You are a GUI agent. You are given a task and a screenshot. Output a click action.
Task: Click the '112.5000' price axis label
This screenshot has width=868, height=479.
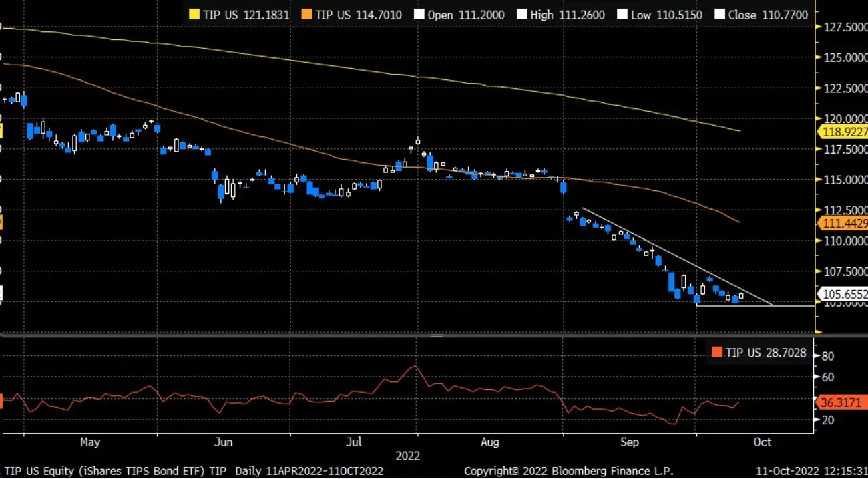[846, 210]
